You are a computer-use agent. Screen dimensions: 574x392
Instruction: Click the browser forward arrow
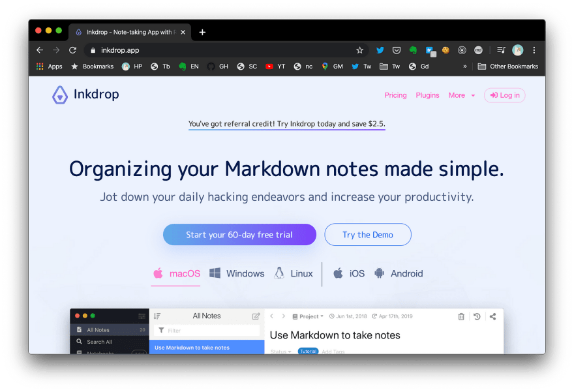point(56,50)
